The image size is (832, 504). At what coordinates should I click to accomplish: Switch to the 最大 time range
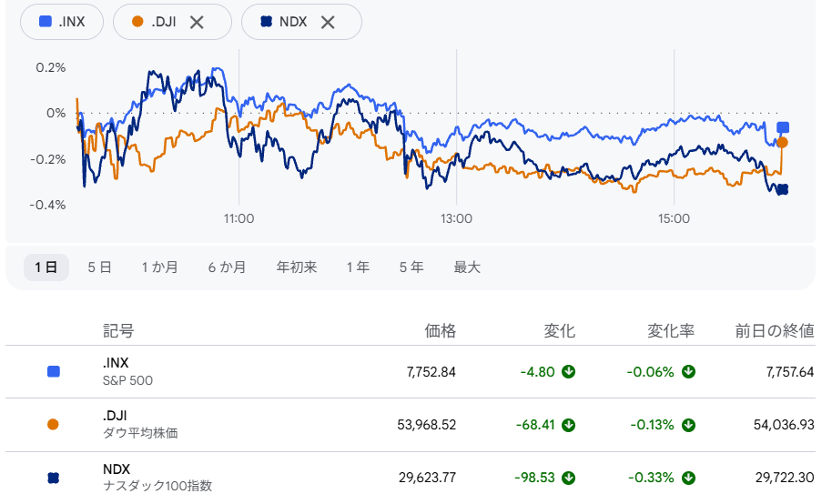point(467,267)
